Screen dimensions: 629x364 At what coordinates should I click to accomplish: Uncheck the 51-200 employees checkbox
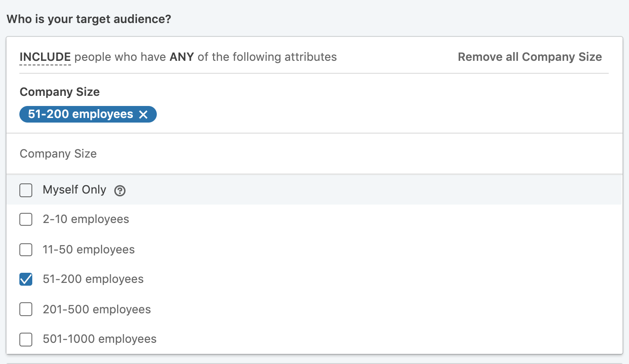pyautogui.click(x=26, y=279)
